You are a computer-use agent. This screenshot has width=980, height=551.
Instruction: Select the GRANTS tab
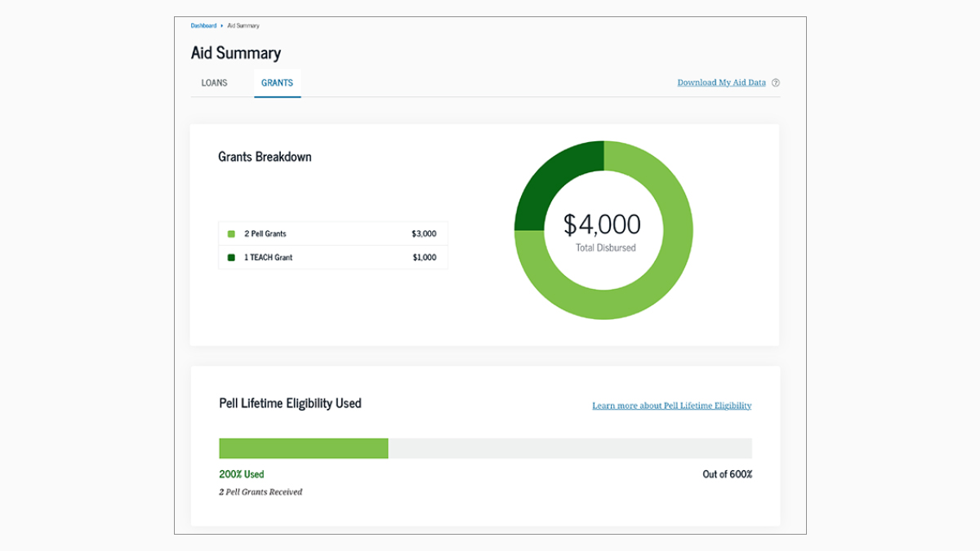pyautogui.click(x=277, y=82)
